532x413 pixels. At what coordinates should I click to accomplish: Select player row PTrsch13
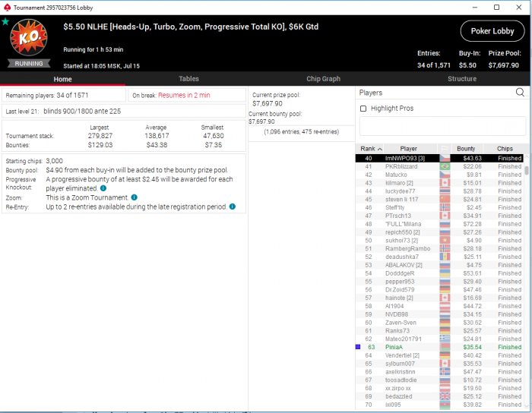[x=439, y=216]
